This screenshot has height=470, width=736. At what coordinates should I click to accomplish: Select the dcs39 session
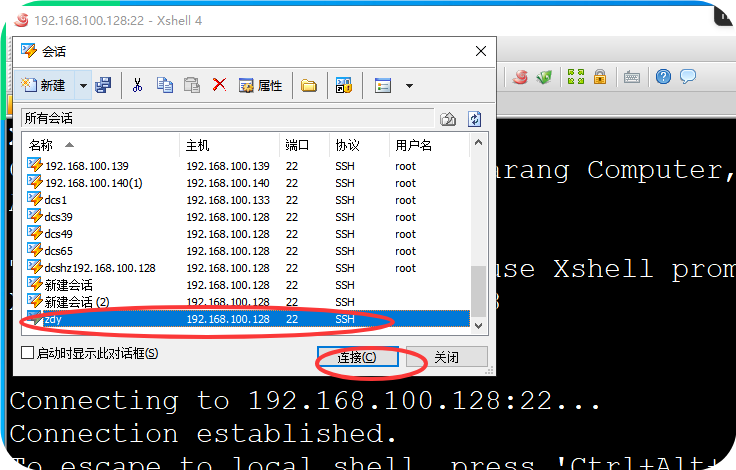tap(246, 217)
